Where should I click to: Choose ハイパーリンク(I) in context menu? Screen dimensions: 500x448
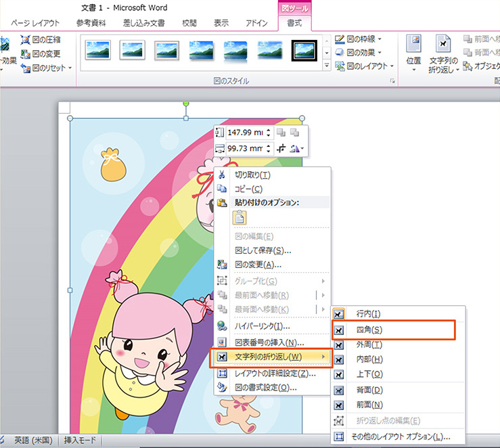[272, 326]
